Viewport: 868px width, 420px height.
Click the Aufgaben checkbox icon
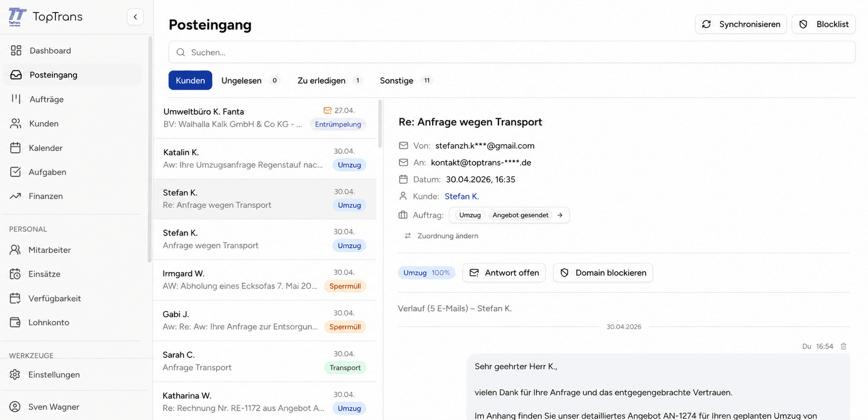pos(15,172)
